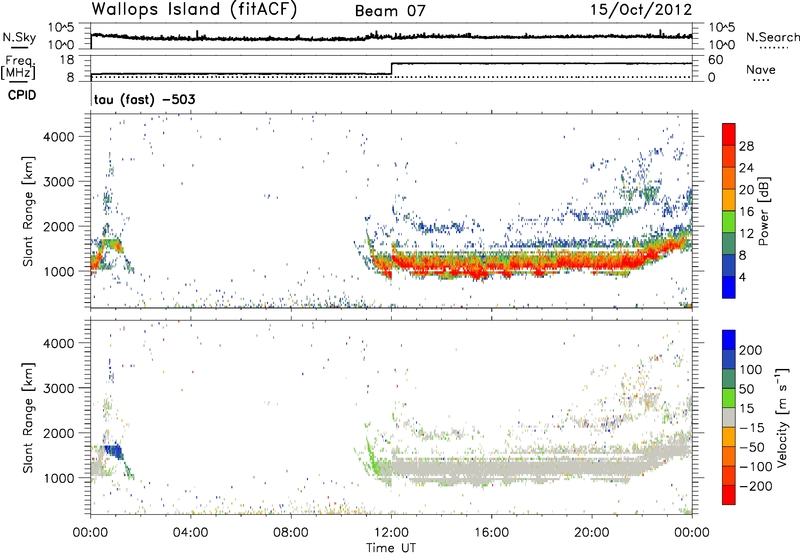Click the '18' frequency axis tick

67,60
